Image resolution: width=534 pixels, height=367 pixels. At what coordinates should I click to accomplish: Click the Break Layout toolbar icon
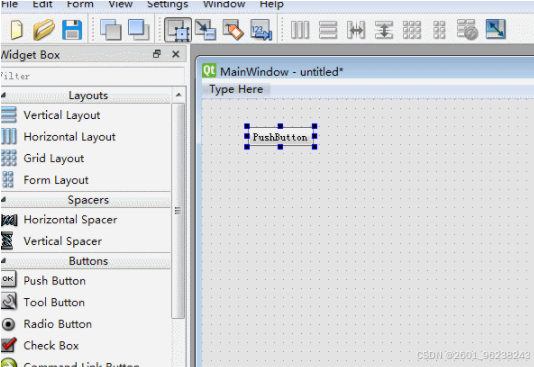(x=467, y=30)
